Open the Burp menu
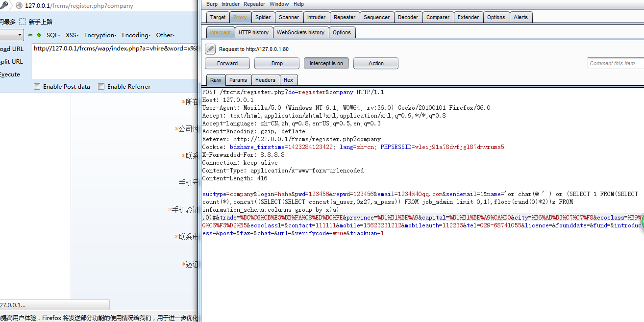This screenshot has width=644, height=322. click(212, 4)
